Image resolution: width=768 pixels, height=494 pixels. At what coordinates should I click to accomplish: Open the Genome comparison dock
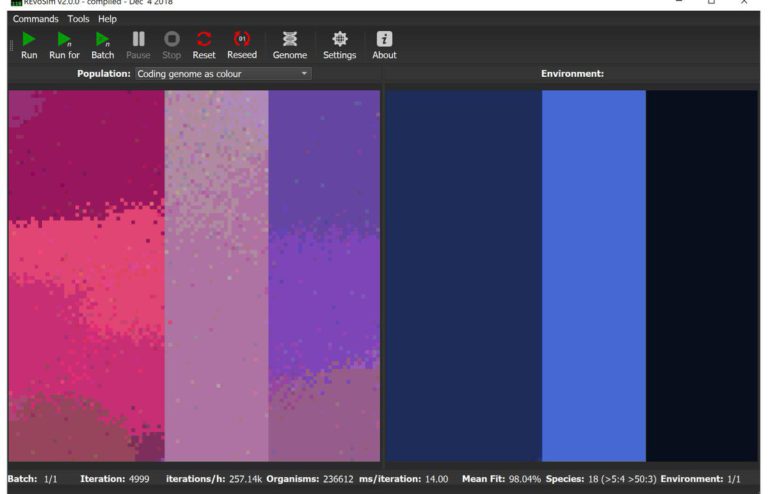[x=290, y=46]
